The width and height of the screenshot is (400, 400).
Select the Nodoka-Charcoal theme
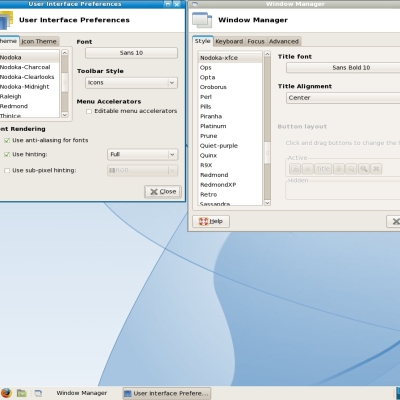29,67
